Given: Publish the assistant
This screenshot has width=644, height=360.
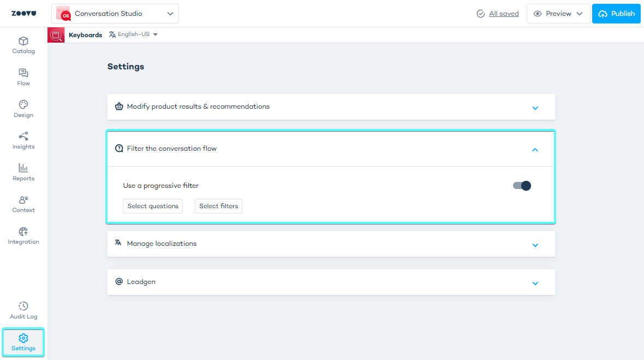Looking at the screenshot, I should [616, 14].
